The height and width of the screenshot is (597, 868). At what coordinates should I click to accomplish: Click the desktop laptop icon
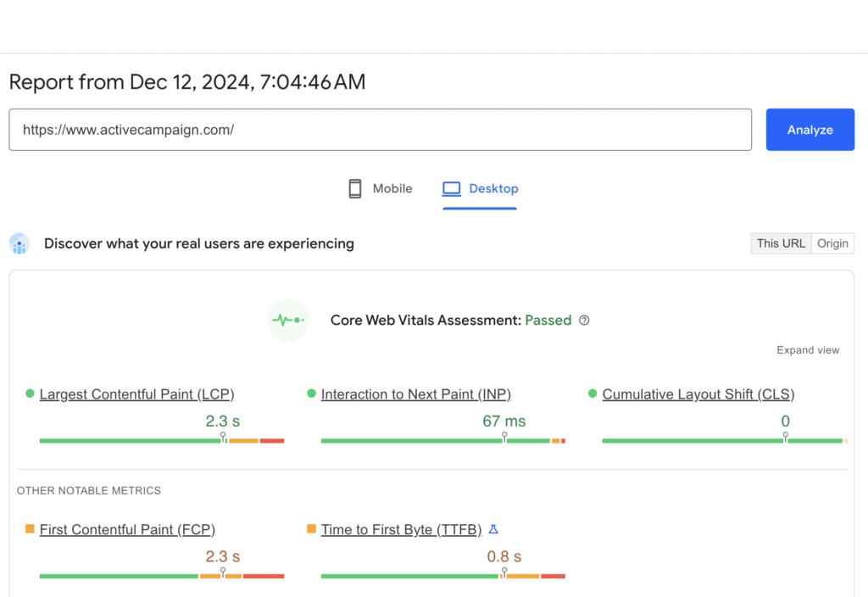point(451,189)
